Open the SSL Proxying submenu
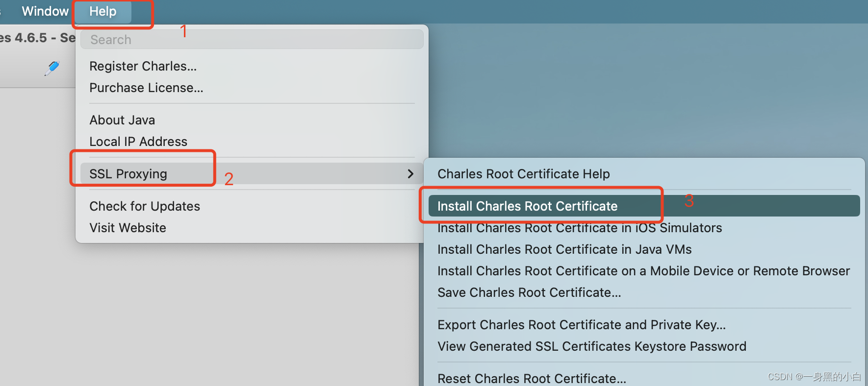 tap(252, 174)
